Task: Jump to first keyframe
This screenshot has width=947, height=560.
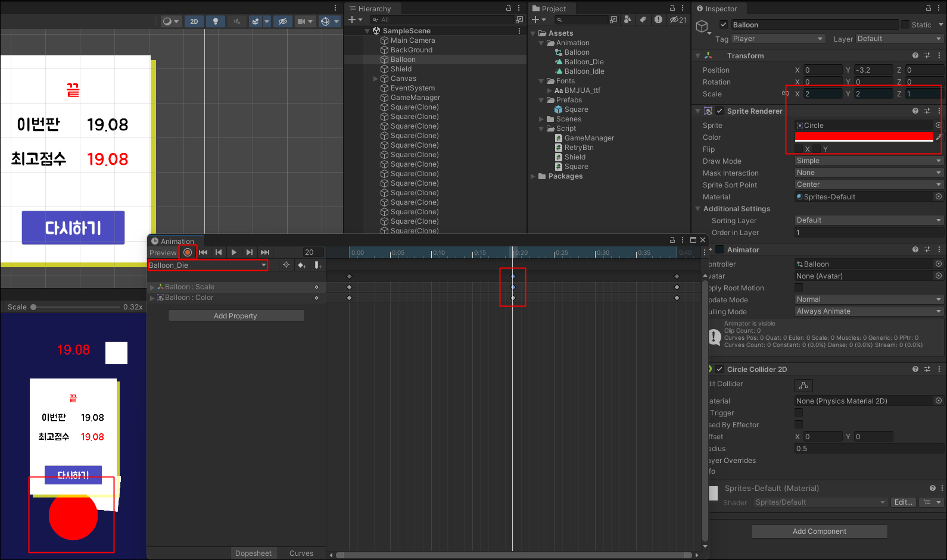Action: coord(203,252)
